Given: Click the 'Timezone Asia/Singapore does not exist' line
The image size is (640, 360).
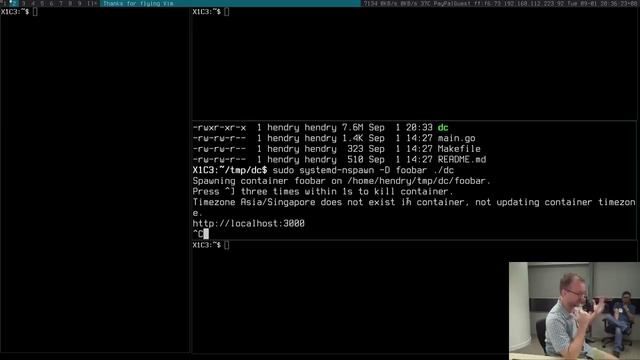Looking at the screenshot, I should point(414,207).
